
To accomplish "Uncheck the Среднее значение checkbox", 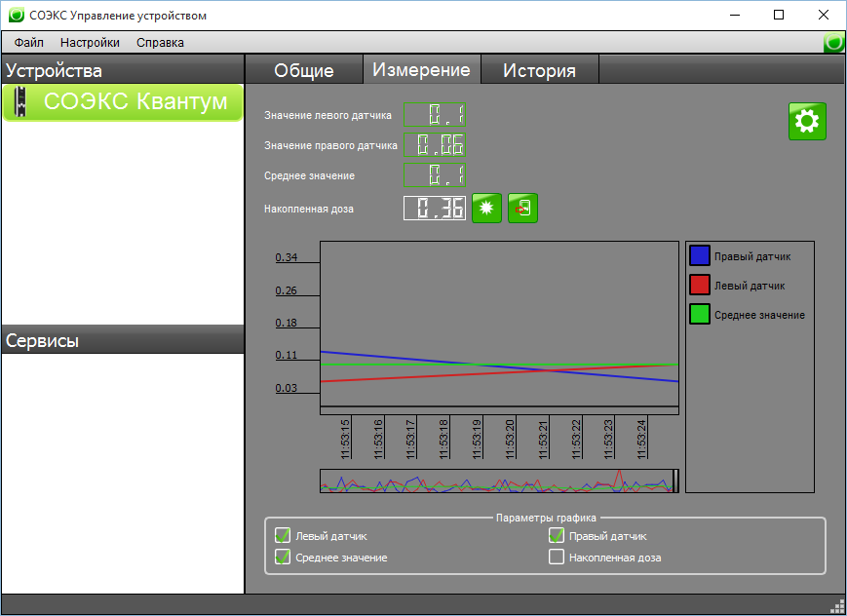I will pyautogui.click(x=283, y=558).
